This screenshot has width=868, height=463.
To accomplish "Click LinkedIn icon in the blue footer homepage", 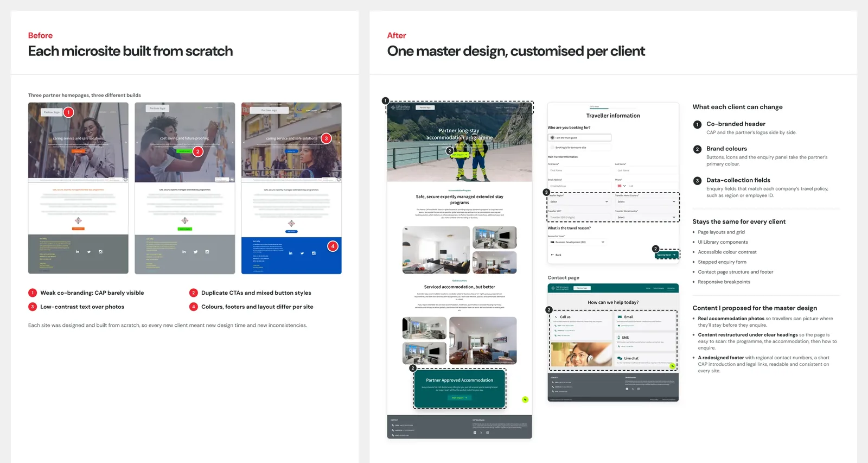I will (291, 253).
